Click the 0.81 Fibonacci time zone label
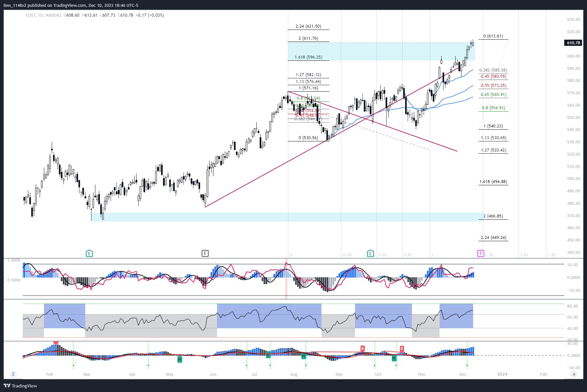The image size is (587, 392). pos(408,255)
